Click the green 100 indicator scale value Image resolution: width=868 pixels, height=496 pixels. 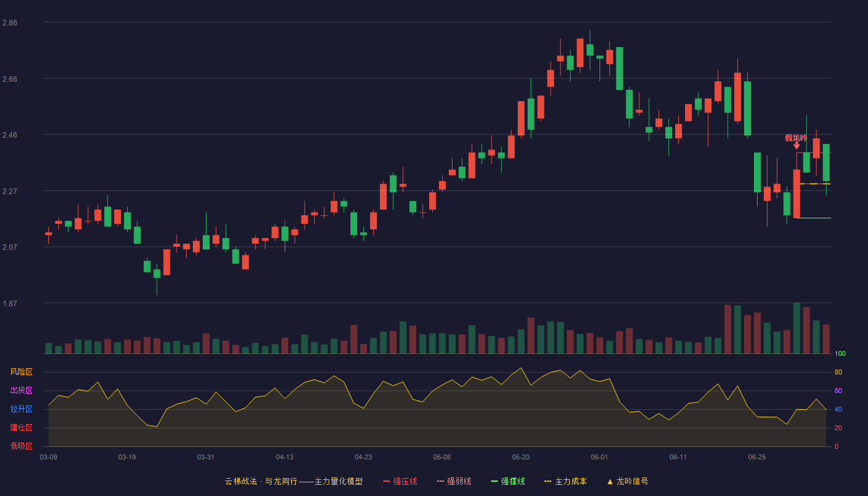pyautogui.click(x=840, y=354)
